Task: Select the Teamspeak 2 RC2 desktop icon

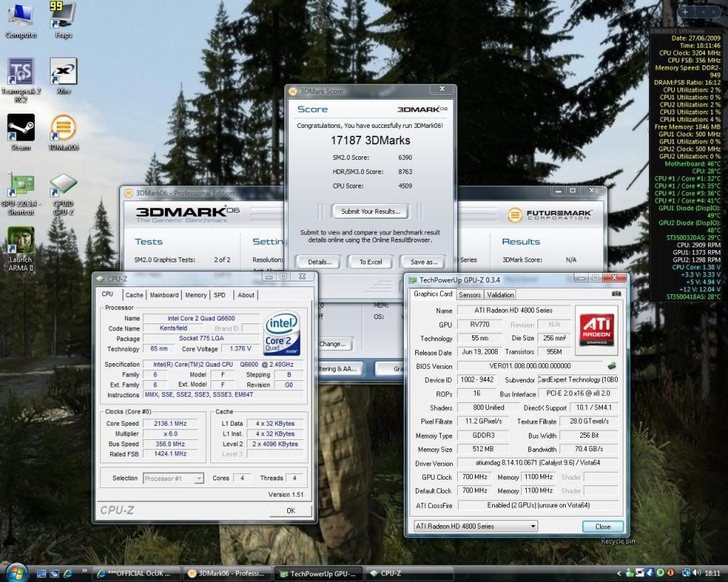Action: pyautogui.click(x=21, y=80)
